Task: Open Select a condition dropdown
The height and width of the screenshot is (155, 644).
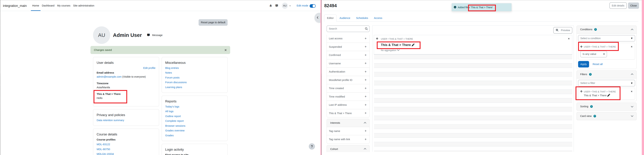Action: 606,38
